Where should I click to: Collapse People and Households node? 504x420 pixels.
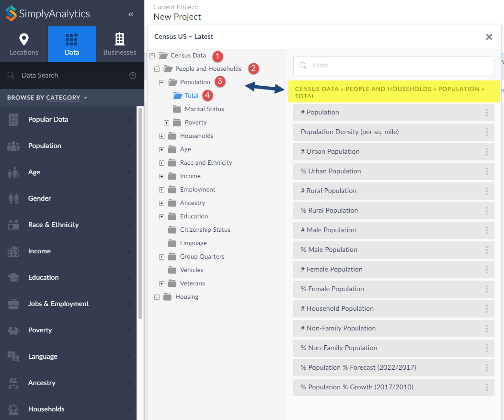coord(157,69)
